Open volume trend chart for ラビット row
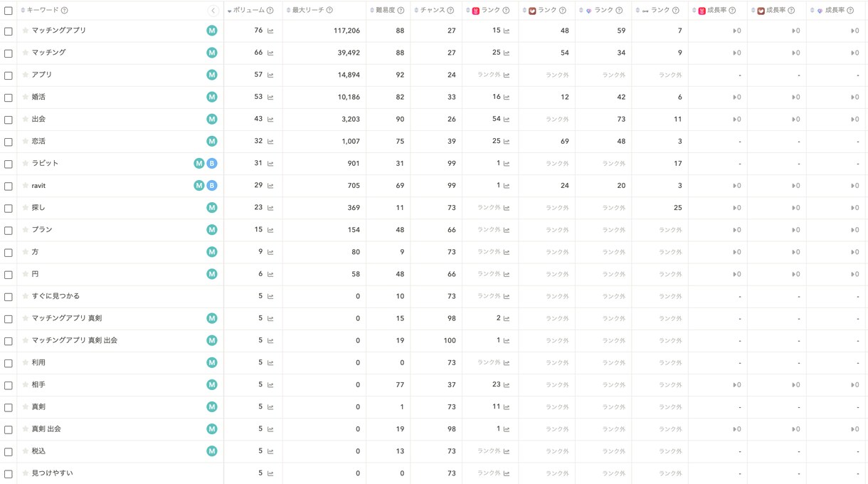The width and height of the screenshot is (868, 484). pos(270,164)
